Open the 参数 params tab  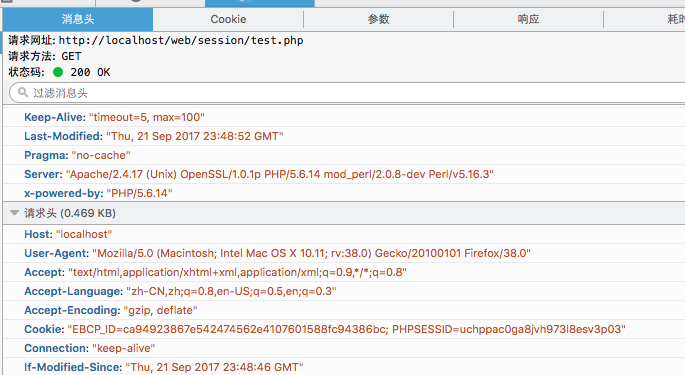tap(378, 19)
